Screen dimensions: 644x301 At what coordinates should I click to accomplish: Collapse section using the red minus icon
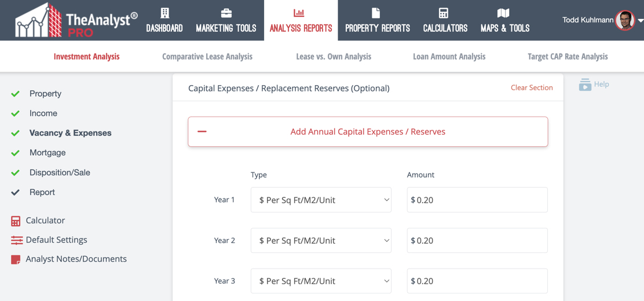point(202,132)
